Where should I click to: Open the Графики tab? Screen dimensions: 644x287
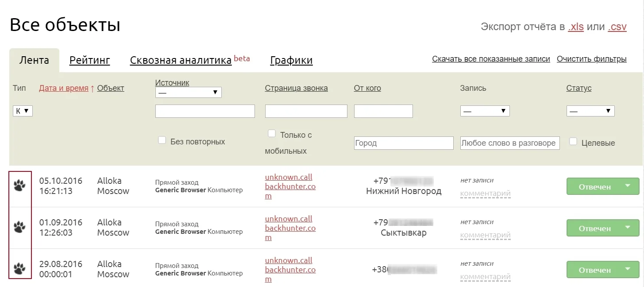coord(292,60)
